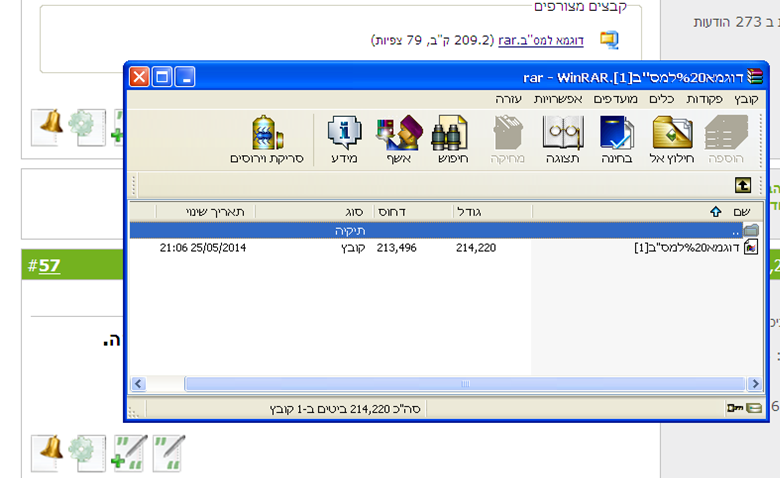The height and width of the screenshot is (478, 780).
Task: Open the Tools (כלים) menu
Action: pyautogui.click(x=662, y=99)
